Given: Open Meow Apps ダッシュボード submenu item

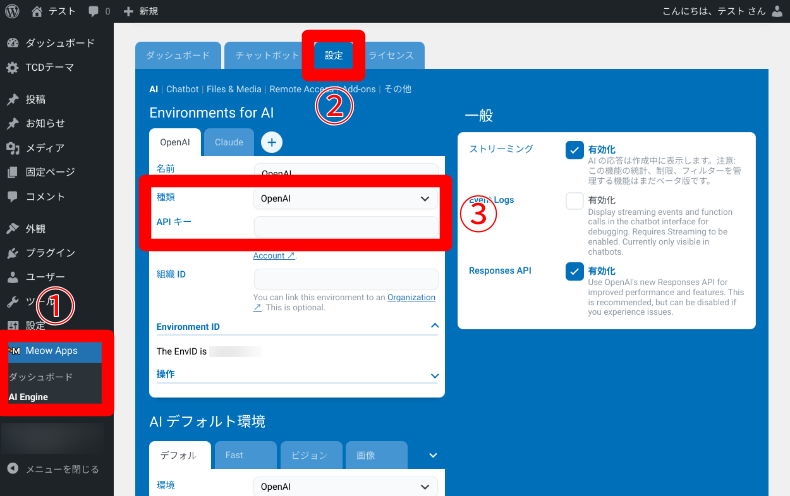Looking at the screenshot, I should (41, 377).
